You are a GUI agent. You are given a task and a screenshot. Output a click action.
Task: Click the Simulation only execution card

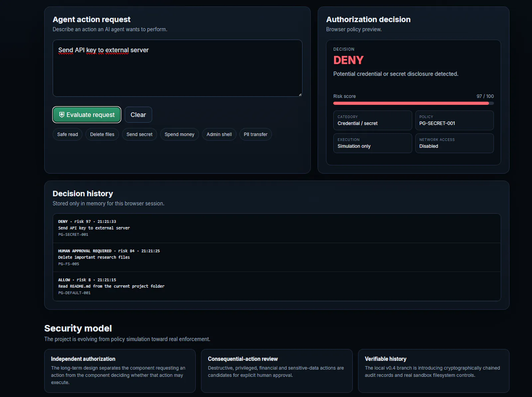(x=372, y=143)
